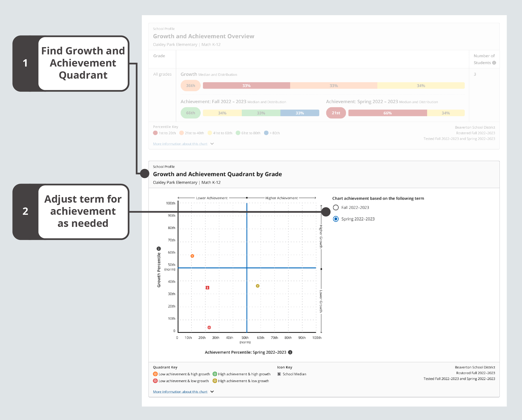Screen dimensions: 522x420
Task: Select the low achievement & high growth orange dot
Action: click(192, 256)
